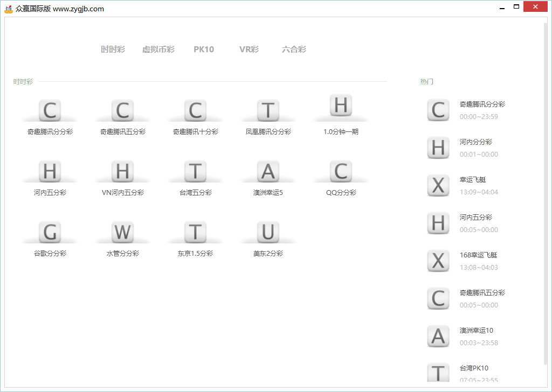Switch to the 时时彩 tab
The width and height of the screenshot is (552, 392).
[113, 49]
